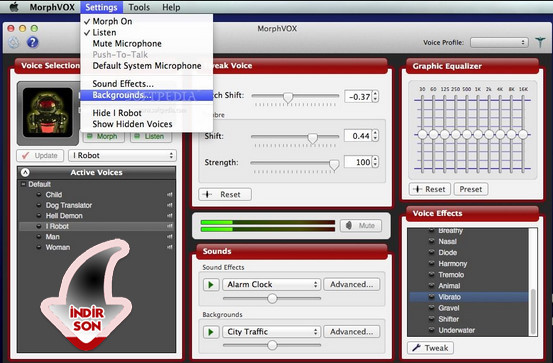Click the speaker icon on Child row

click(170, 194)
